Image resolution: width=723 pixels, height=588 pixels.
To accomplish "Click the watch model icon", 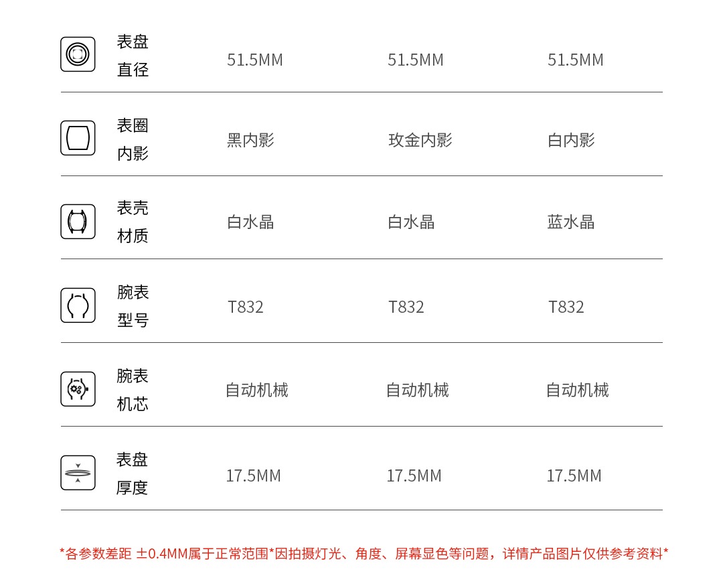I will 78,305.
